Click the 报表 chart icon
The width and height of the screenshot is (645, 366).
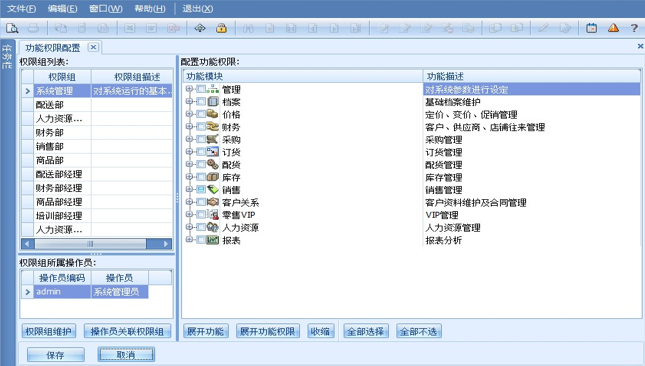click(213, 239)
